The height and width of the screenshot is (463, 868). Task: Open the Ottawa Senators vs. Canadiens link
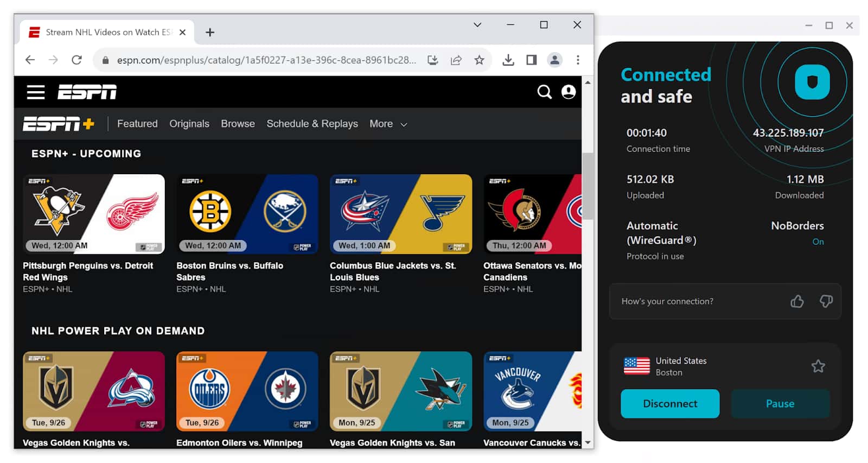click(x=532, y=271)
